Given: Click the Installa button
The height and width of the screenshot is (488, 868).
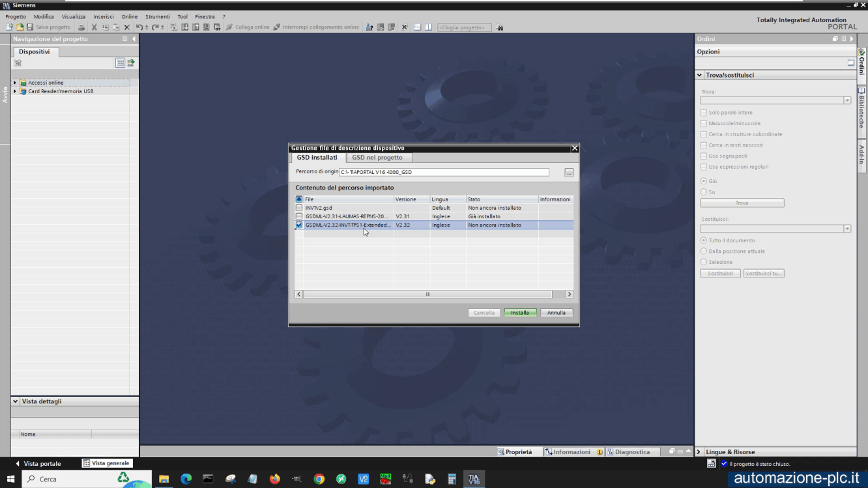Looking at the screenshot, I should point(520,313).
